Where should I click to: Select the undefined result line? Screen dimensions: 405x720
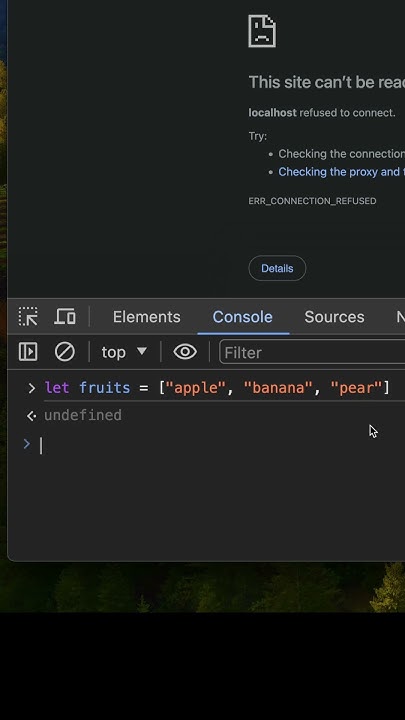(x=83, y=415)
